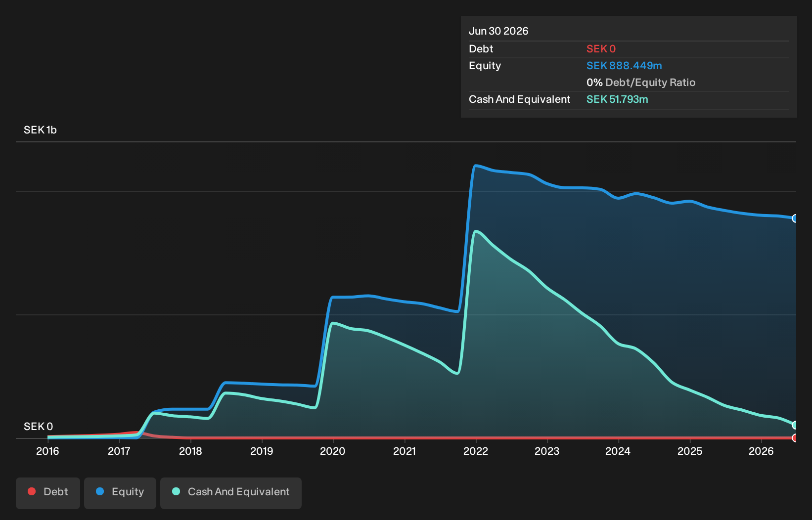Viewport: 812px width, 520px height.
Task: Click the Jun 30 2026 tooltip date
Action: (x=498, y=31)
